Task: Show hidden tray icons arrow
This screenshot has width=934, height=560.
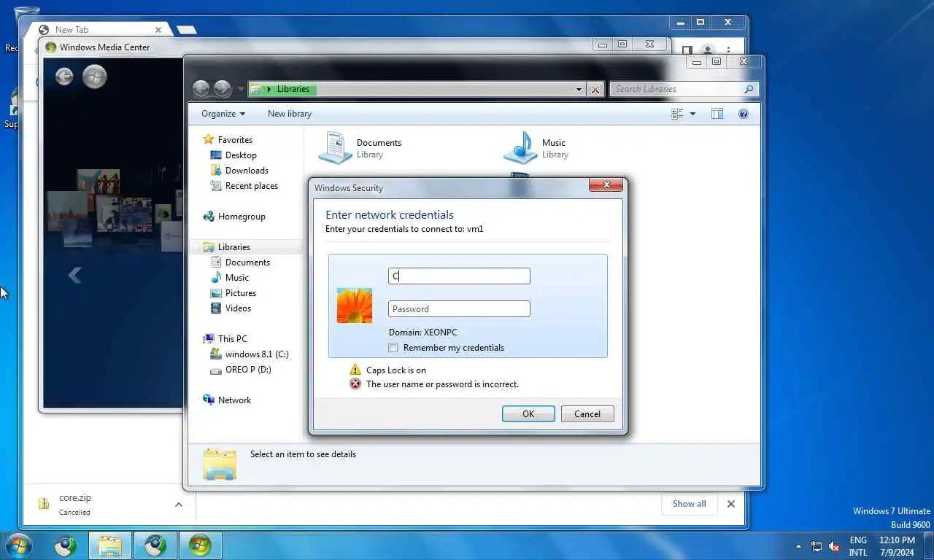Action: 798,546
